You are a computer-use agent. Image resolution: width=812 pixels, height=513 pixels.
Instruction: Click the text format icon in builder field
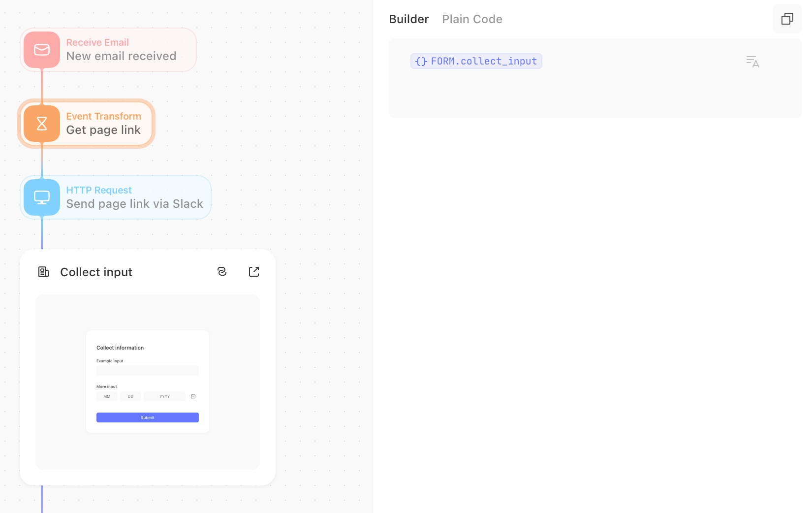[x=752, y=62]
